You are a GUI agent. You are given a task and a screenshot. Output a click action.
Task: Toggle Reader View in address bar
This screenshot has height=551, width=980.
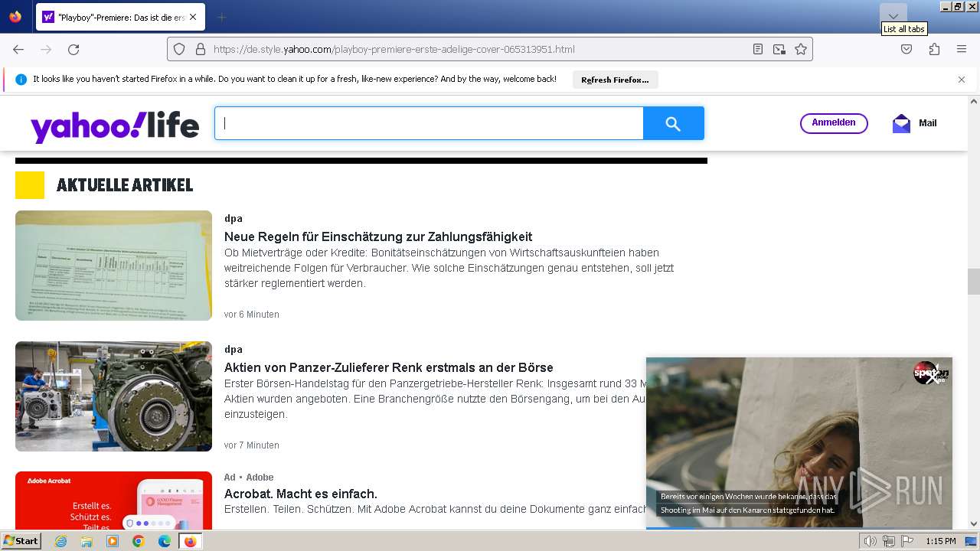tap(758, 49)
